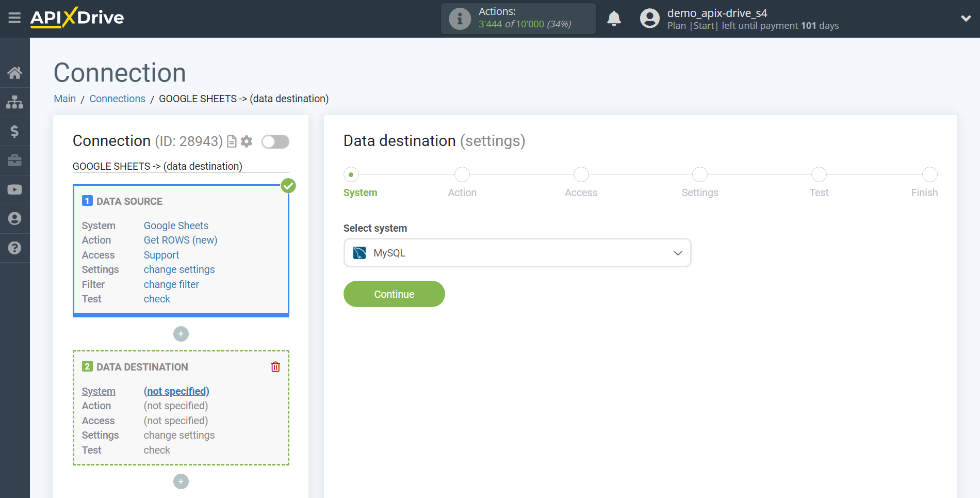Delete the Data Destination block

[275, 367]
